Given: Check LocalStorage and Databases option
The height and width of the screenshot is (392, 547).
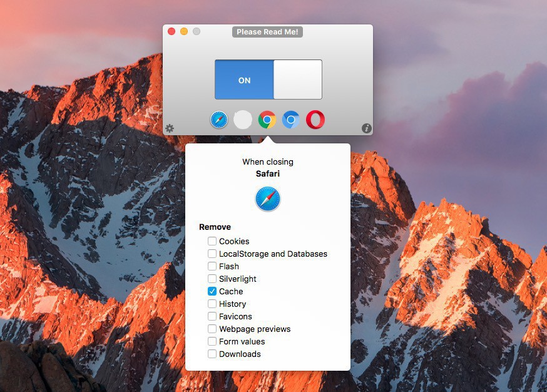Looking at the screenshot, I should tap(213, 254).
